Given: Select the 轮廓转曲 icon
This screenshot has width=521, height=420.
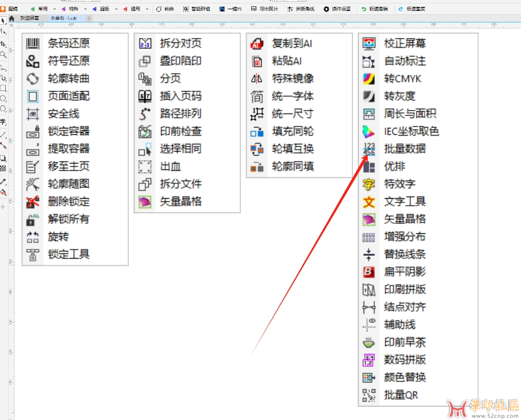Looking at the screenshot, I should click(x=32, y=78).
